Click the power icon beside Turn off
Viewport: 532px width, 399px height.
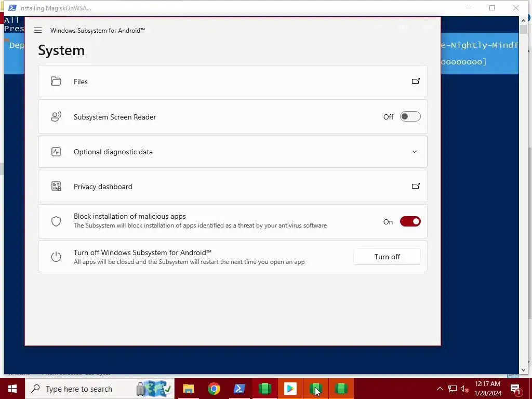[x=56, y=257]
